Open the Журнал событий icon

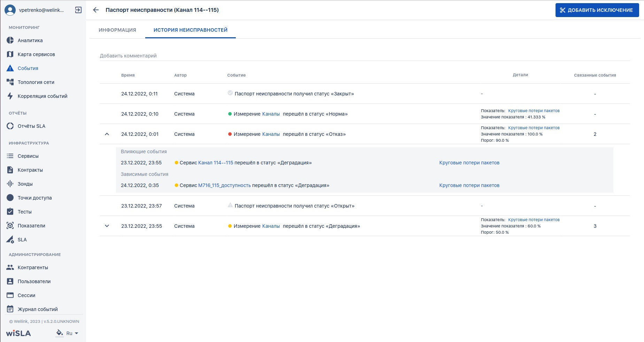[10, 309]
